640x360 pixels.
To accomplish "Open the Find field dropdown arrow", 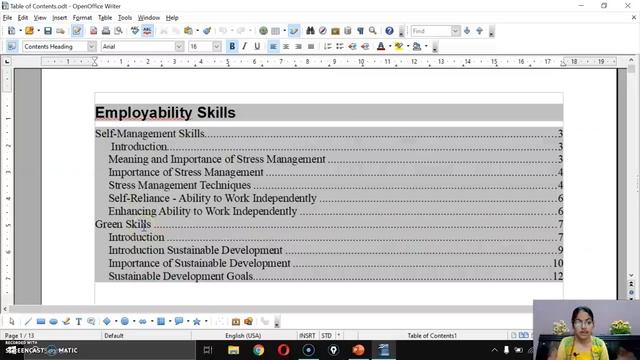I will (x=456, y=31).
